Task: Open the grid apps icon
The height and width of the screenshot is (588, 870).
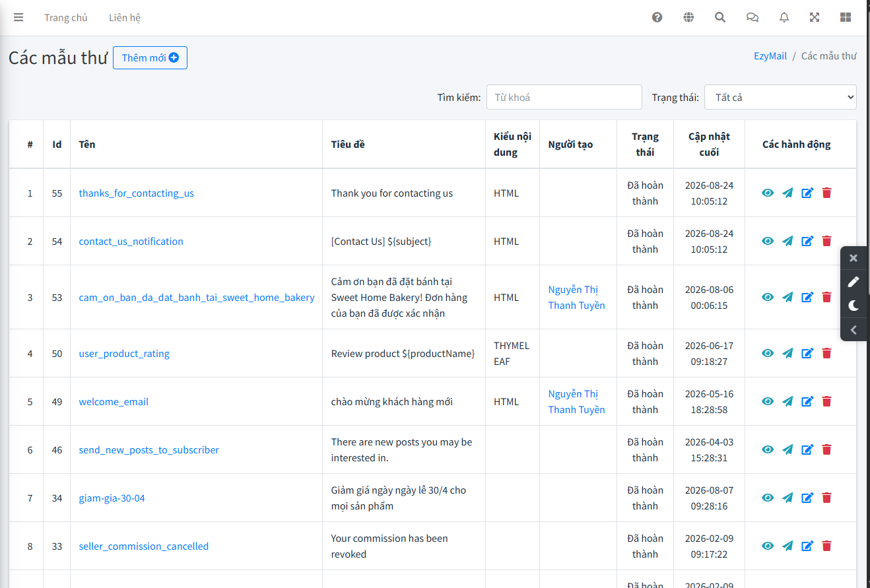Action: 846,18
